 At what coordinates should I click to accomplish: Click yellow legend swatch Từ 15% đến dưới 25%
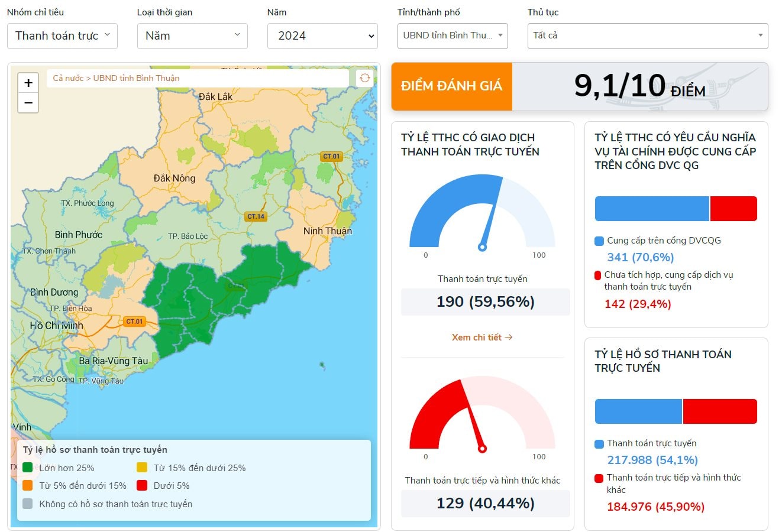[142, 468]
